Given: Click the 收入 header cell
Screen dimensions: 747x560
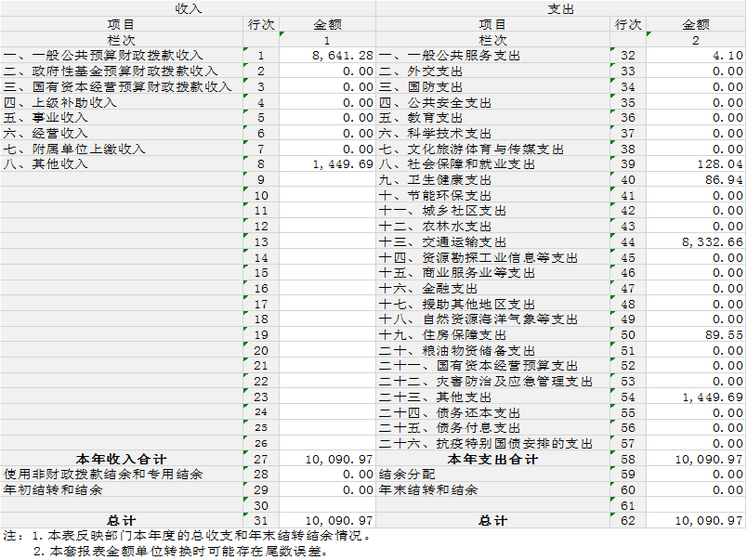Looking at the screenshot, I should [188, 8].
